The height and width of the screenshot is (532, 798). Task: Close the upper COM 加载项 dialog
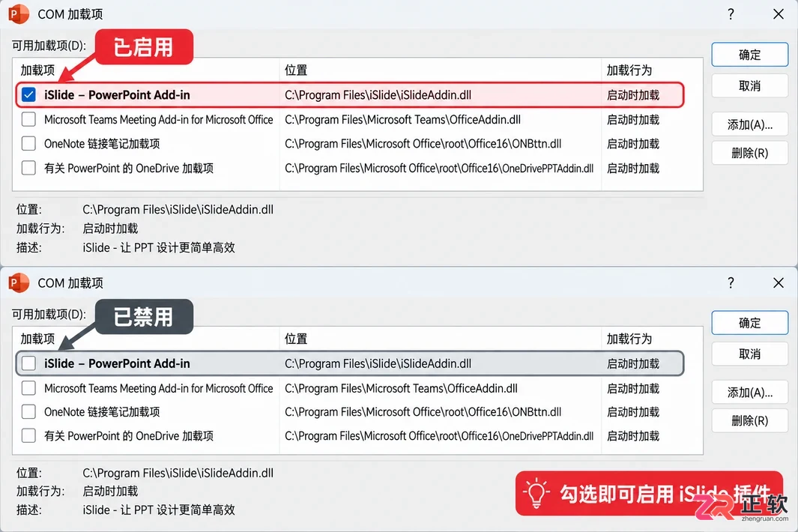tap(779, 13)
